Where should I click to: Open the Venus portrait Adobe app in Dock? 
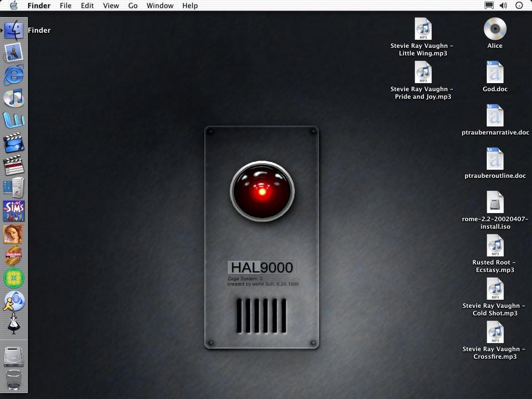tap(14, 233)
